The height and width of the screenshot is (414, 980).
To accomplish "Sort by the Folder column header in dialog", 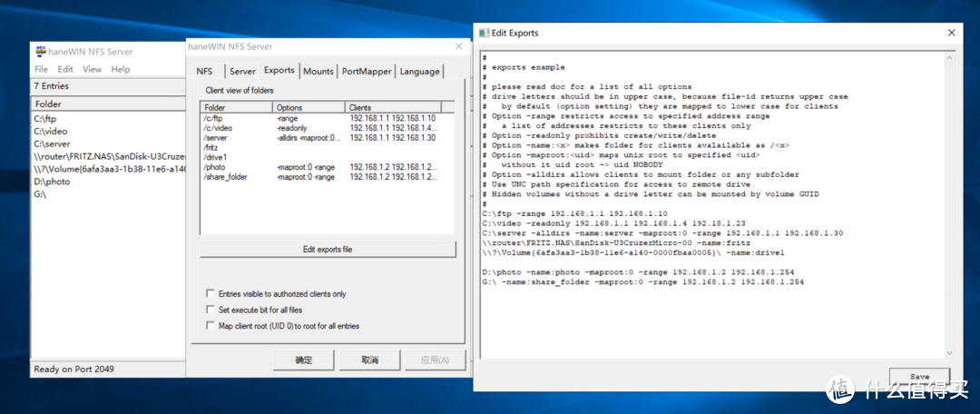I will 236,107.
